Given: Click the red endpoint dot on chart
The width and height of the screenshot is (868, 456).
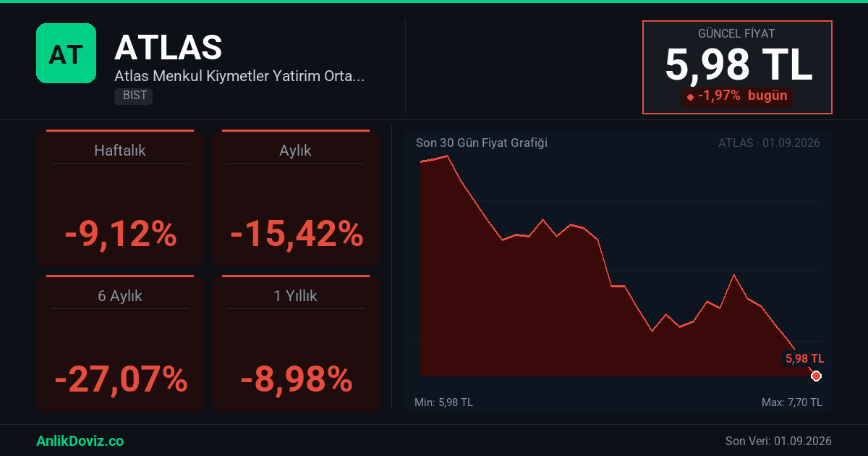Looking at the screenshot, I should pos(816,376).
